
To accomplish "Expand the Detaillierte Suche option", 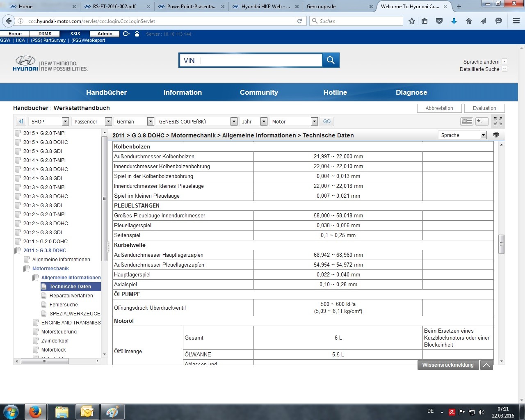I will point(504,69).
